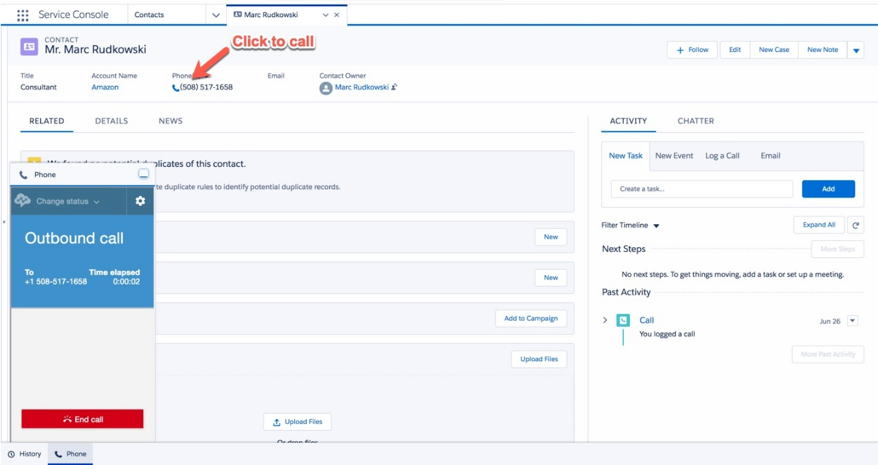Select the New Event tab
This screenshot has height=465, width=878.
[674, 156]
